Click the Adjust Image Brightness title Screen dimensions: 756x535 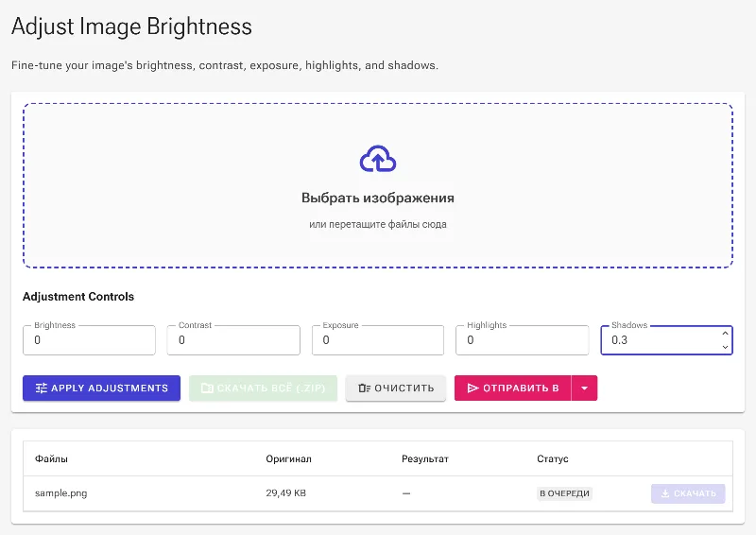coord(131,26)
